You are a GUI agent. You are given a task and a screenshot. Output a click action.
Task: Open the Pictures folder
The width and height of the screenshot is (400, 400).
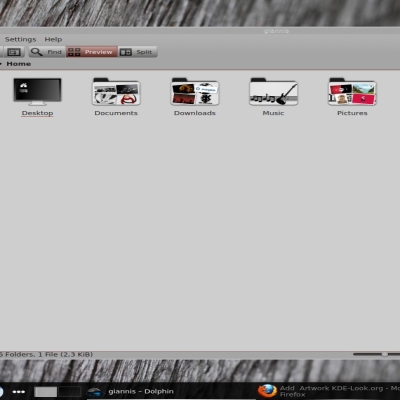coord(352,91)
